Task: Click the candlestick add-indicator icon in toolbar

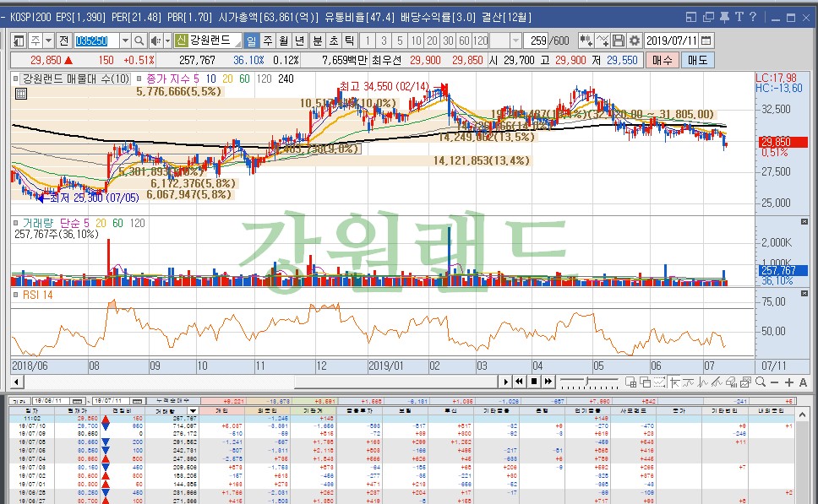Action: [x=586, y=41]
